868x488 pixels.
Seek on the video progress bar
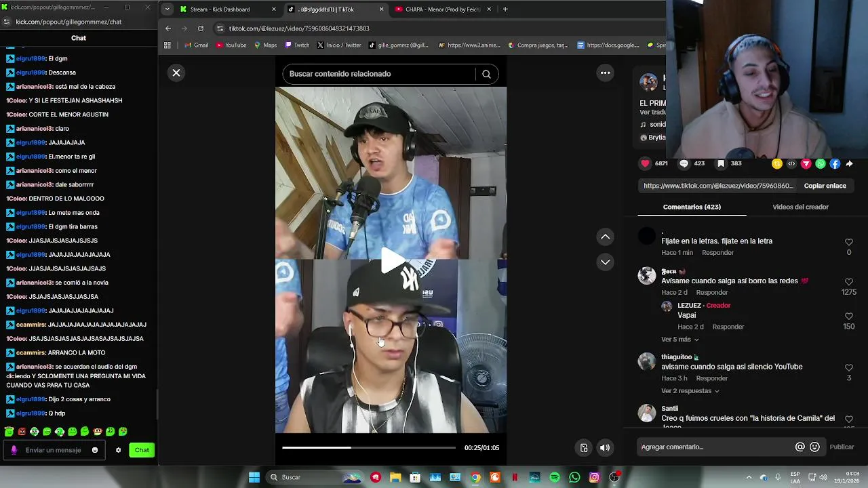point(369,447)
